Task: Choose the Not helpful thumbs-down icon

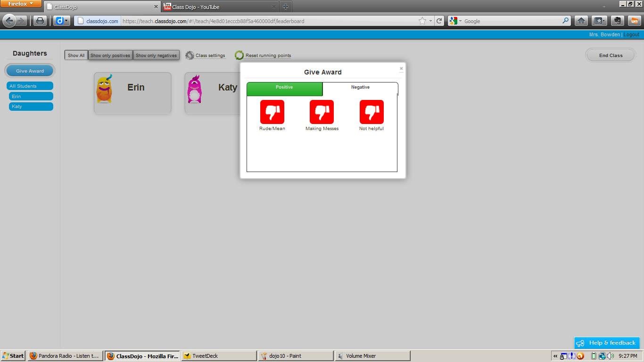Action: click(372, 112)
